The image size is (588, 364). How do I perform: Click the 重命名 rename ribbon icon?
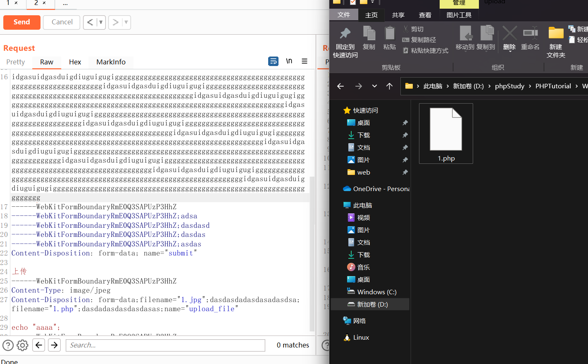530,38
